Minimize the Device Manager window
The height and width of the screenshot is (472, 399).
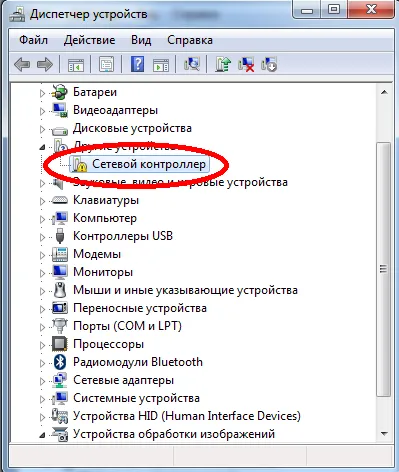click(x=307, y=10)
